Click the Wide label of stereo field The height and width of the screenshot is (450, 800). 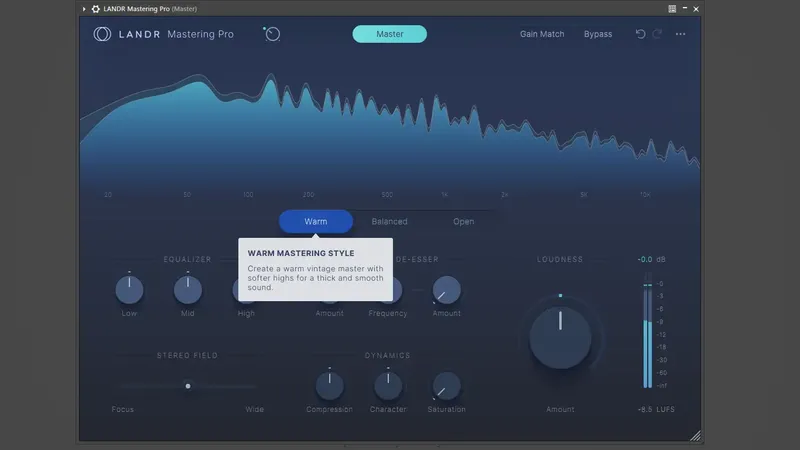255,409
